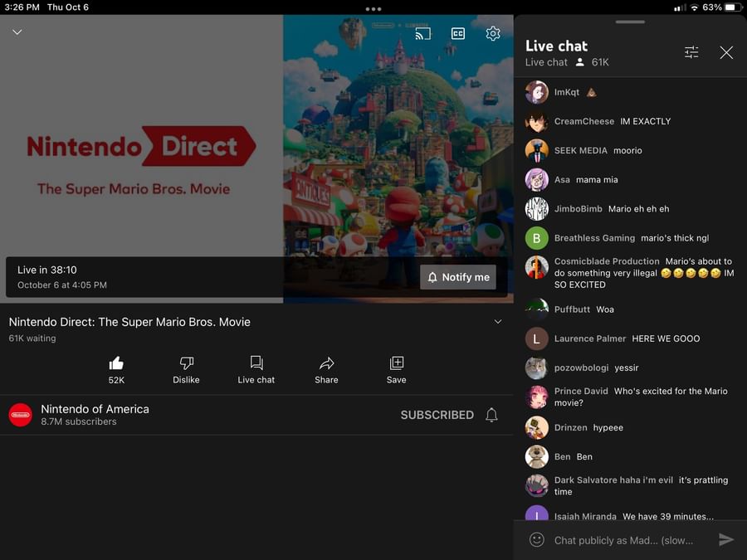Tap the Notify me button
Viewport: 747px width, 560px height.
(458, 277)
